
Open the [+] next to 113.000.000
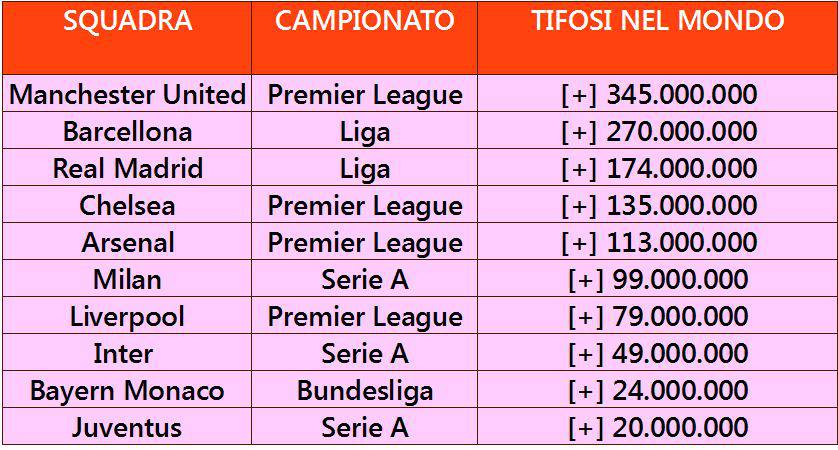[x=579, y=243]
